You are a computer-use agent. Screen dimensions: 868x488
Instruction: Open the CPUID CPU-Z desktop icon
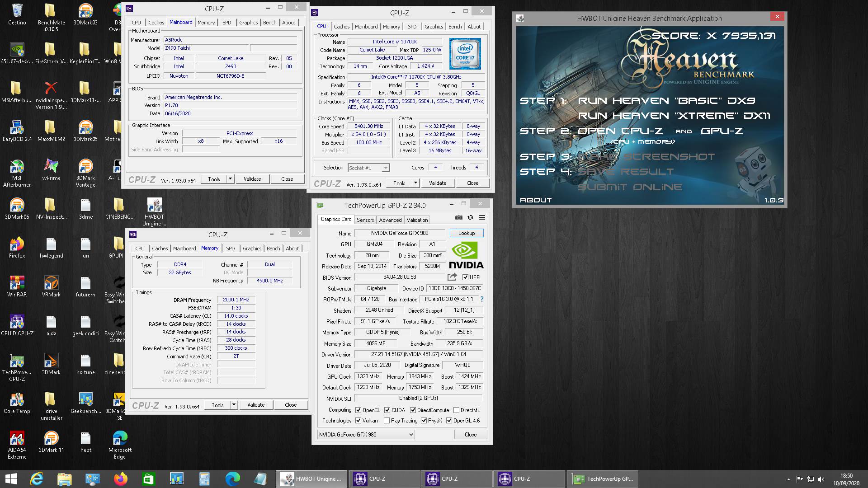click(17, 325)
